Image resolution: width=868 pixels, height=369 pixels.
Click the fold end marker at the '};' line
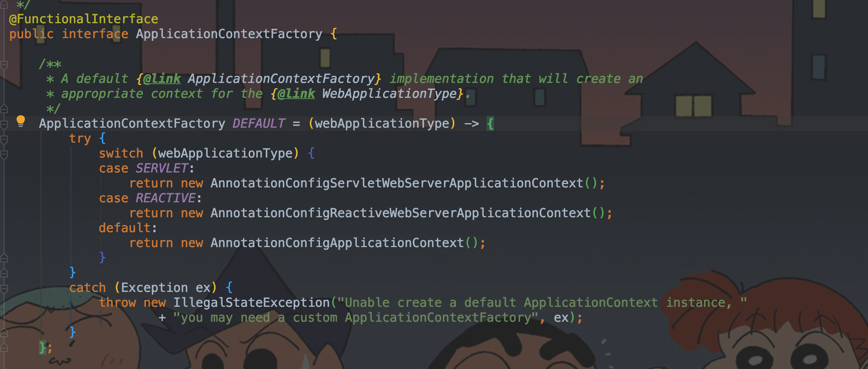tap(4, 347)
